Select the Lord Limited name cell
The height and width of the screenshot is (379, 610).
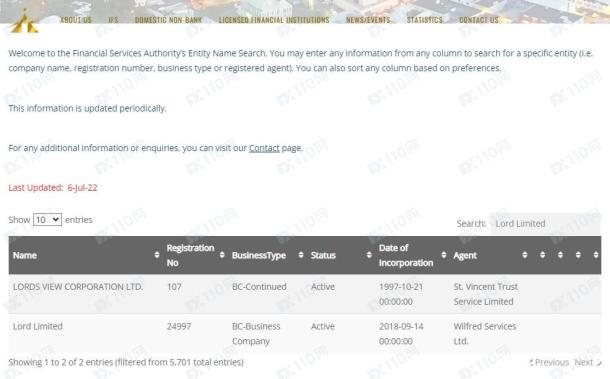coord(38,326)
